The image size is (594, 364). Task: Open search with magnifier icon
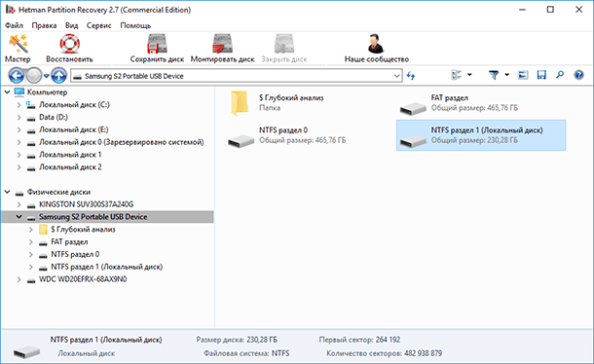point(560,75)
